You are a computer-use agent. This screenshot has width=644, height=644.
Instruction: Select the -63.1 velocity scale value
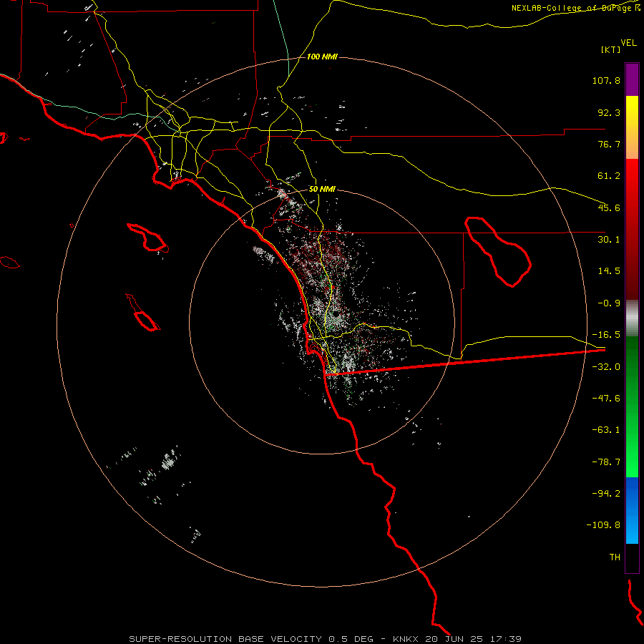click(x=606, y=430)
